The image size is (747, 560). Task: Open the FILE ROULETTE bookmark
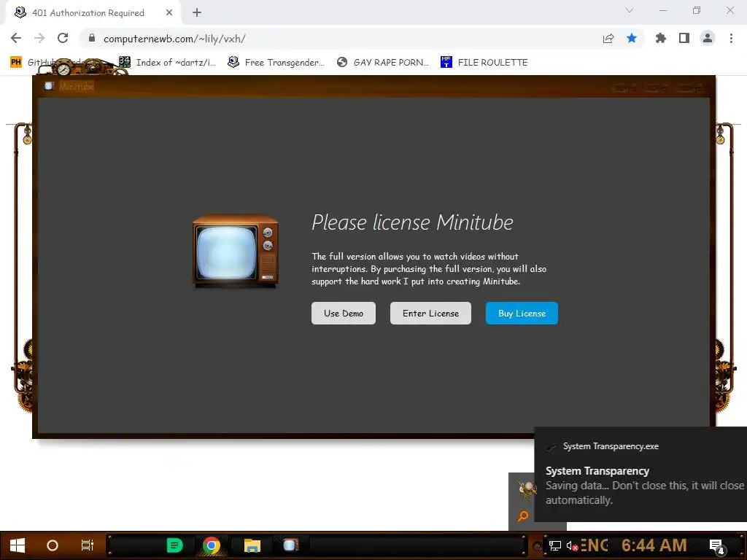[484, 63]
